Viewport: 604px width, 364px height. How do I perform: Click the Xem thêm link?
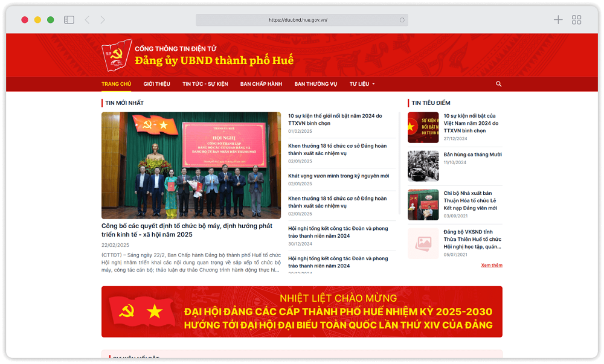(491, 266)
